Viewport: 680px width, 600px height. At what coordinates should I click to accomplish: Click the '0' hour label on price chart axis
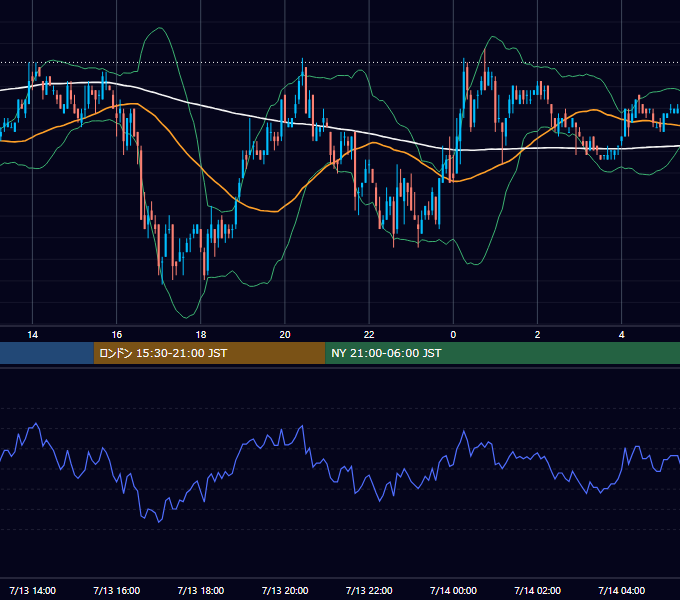coord(453,335)
